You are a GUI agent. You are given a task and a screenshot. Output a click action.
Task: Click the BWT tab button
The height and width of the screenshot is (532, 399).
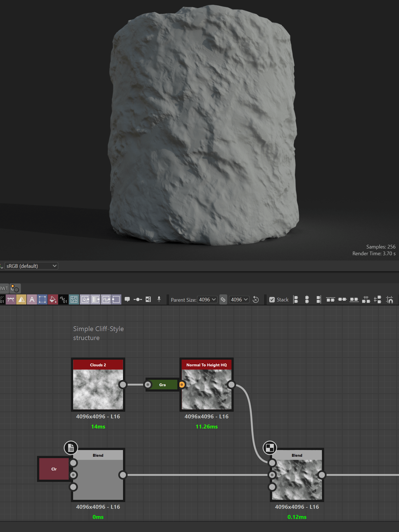4,288
